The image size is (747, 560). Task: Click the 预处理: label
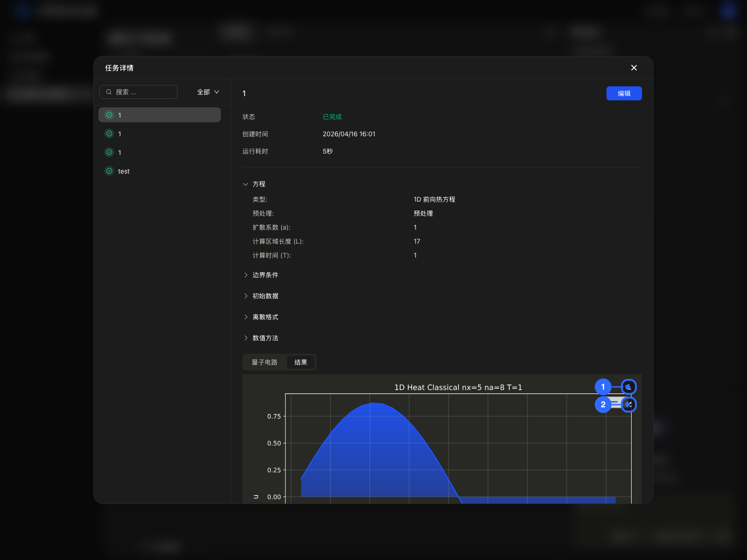coord(263,213)
